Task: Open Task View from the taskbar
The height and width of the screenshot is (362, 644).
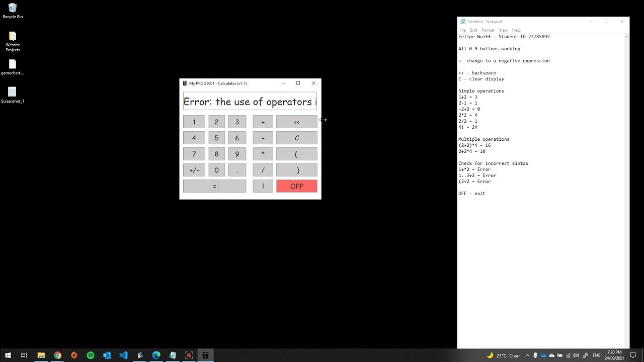Action: 24,355
